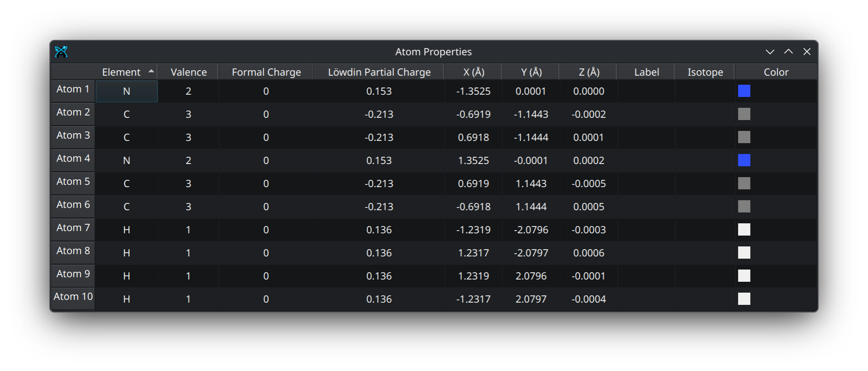Click Y value -2.0796 for Atom 7
The image size is (868, 371).
click(x=531, y=230)
